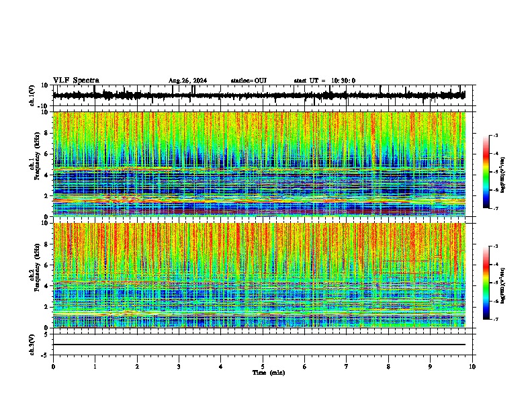532x411 pixels.
Task: Click time axis tick label "2"
Action: (137, 367)
